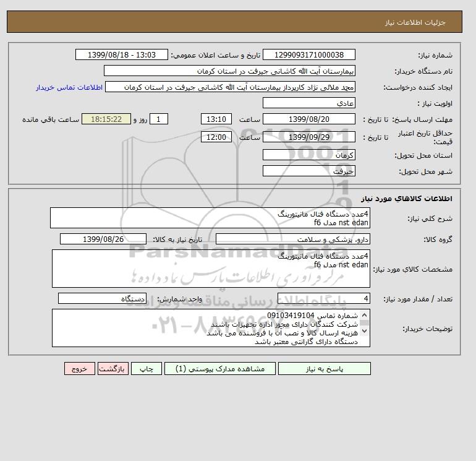Viewport: 476px width, 461px height.
Task: Click label توضیحات خریدار
Action: tap(427, 329)
